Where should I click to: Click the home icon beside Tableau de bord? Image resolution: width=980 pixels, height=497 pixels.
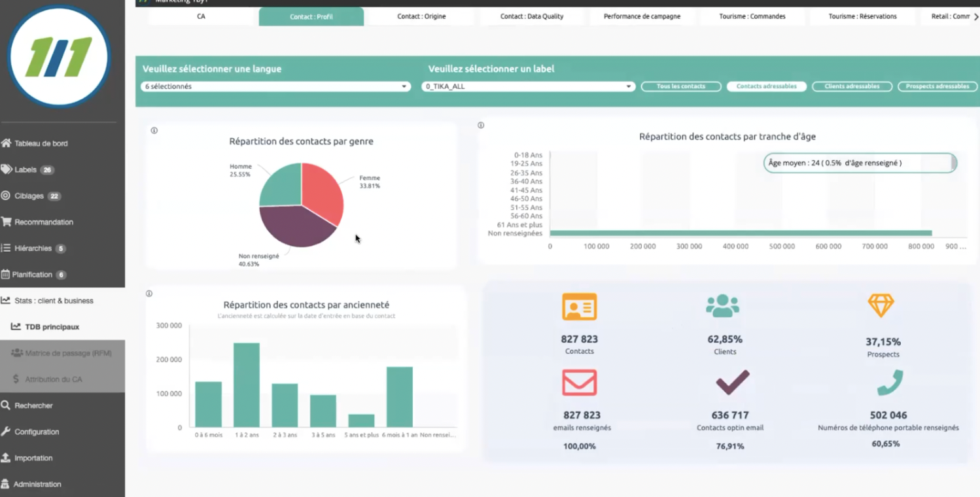(x=6, y=143)
